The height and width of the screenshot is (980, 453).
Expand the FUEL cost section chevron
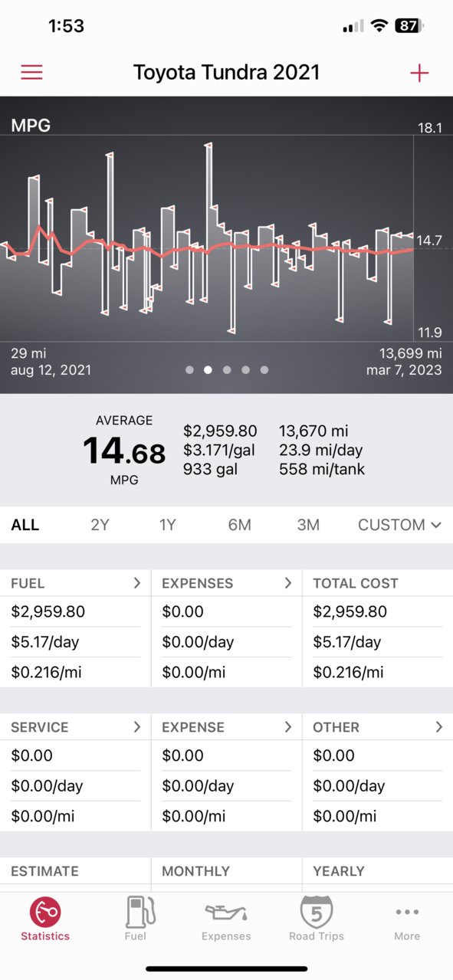pos(137,583)
